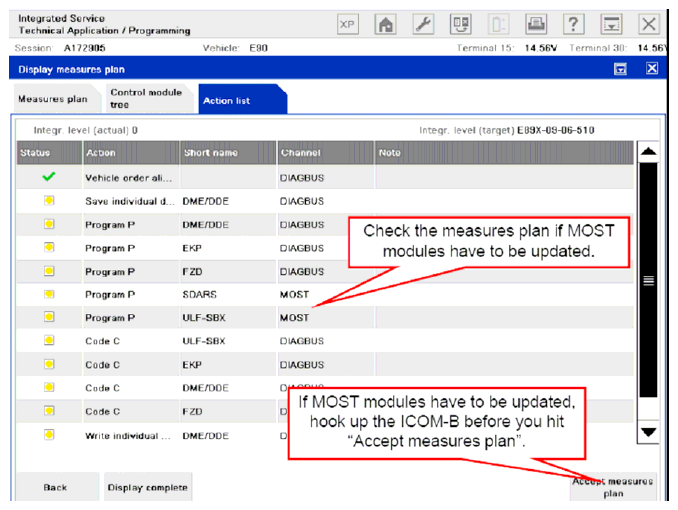Image resolution: width=678 pixels, height=510 pixels.
Task: Select Program P row for ULF-SBX
Action: pyautogui.click(x=325, y=318)
